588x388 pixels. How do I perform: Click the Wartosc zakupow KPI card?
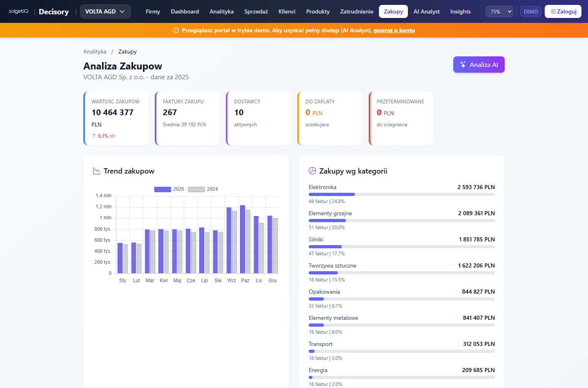[116, 118]
